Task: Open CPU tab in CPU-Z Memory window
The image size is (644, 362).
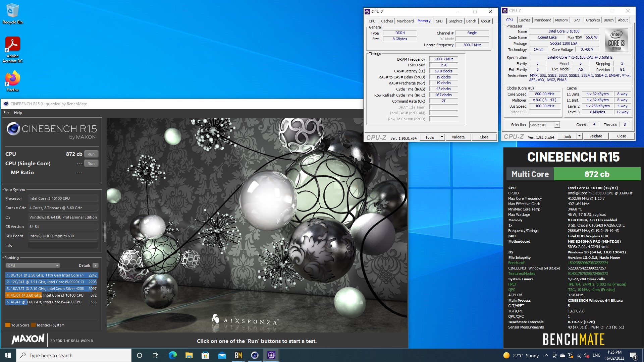Action: point(372,21)
